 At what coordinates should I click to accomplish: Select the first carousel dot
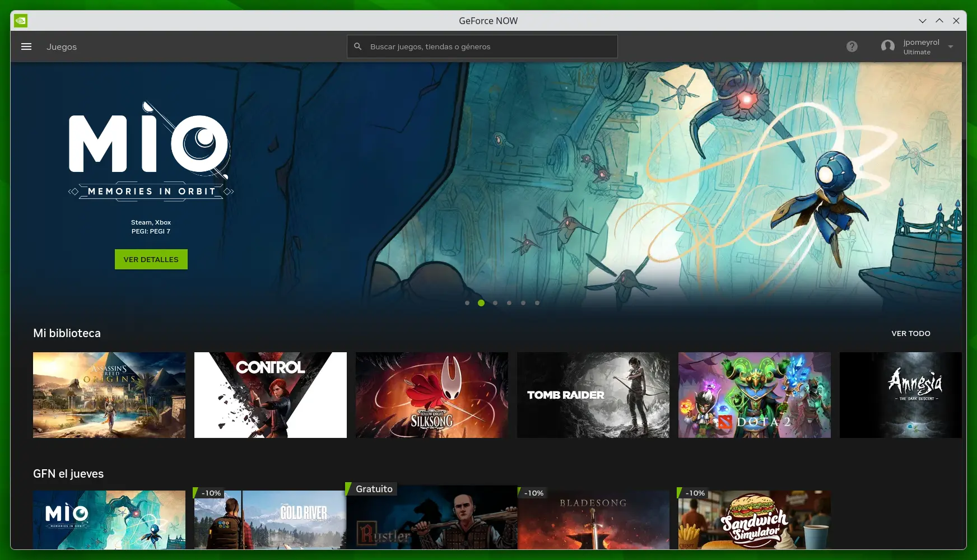click(467, 303)
